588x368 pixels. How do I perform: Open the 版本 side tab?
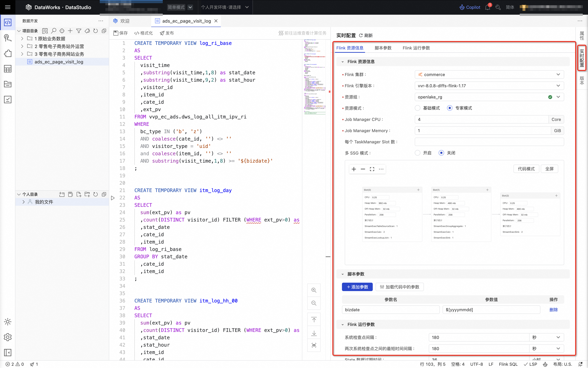point(582,80)
